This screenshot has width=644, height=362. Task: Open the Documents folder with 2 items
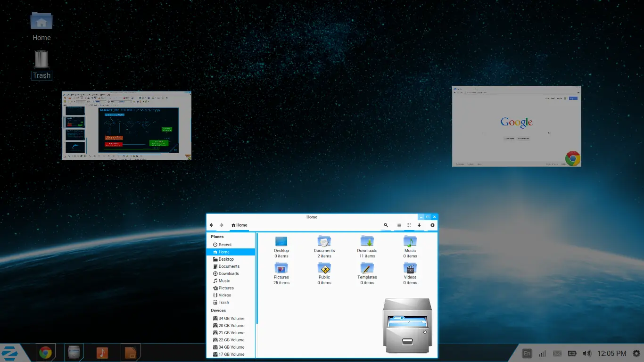tap(324, 247)
